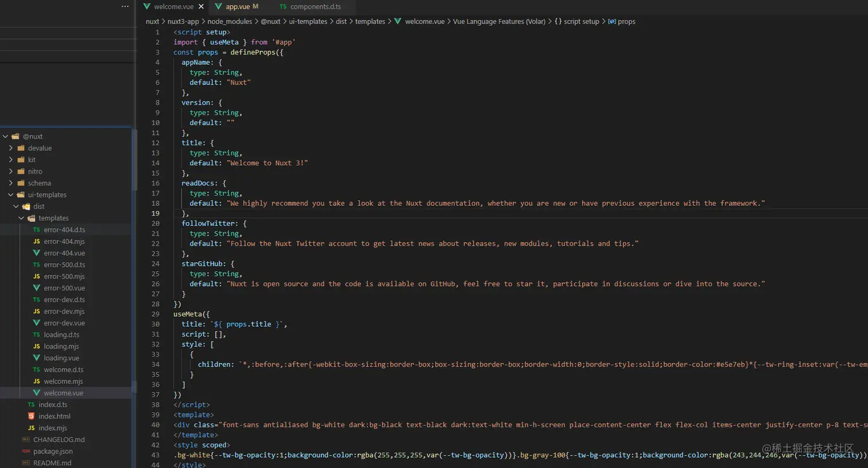Click the markdown icon beside README.md
Screen dimensions: 868x468
tap(26, 463)
